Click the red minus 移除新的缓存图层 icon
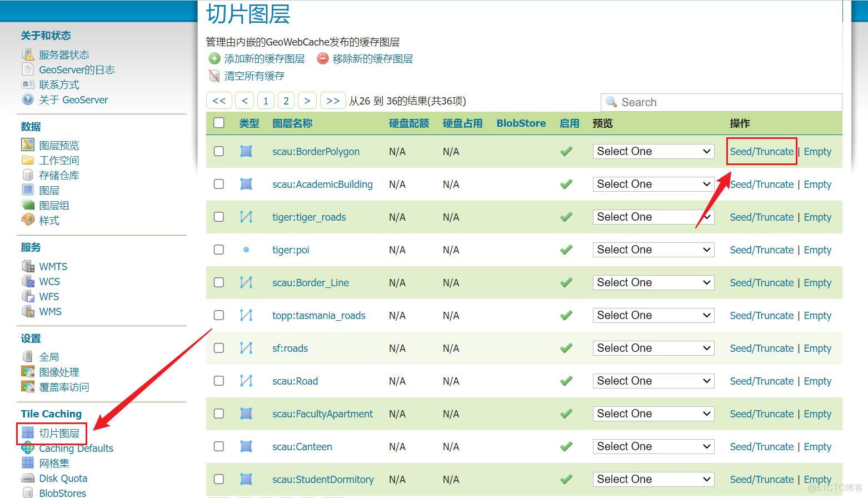The image size is (868, 498). [322, 58]
